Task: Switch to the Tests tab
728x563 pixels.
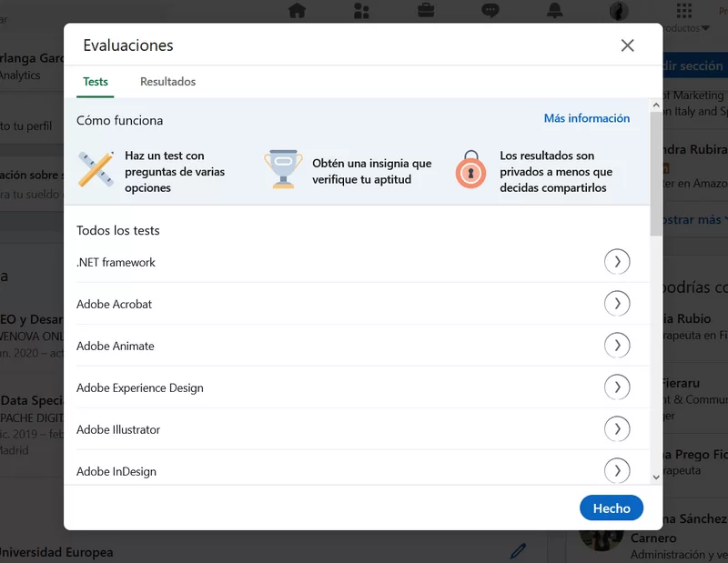Action: [96, 82]
